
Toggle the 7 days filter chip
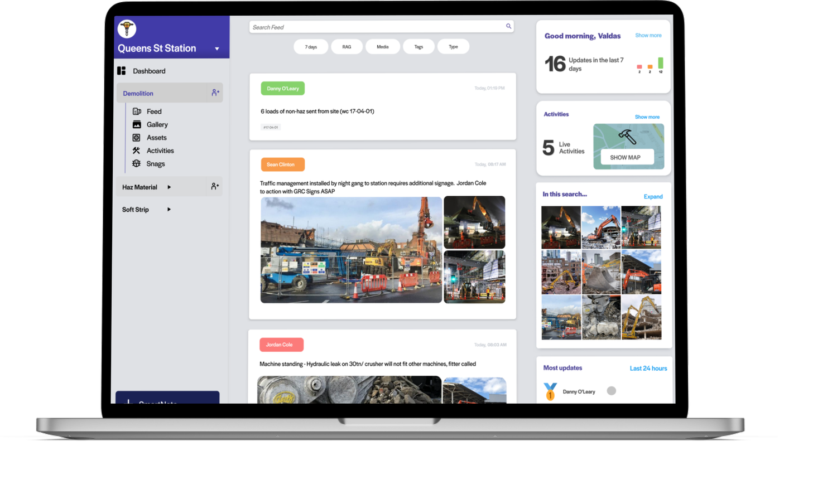coord(311,47)
